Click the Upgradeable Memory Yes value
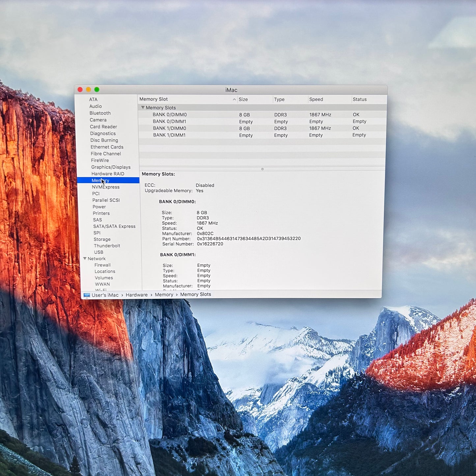The height and width of the screenshot is (476, 476). coord(200,191)
